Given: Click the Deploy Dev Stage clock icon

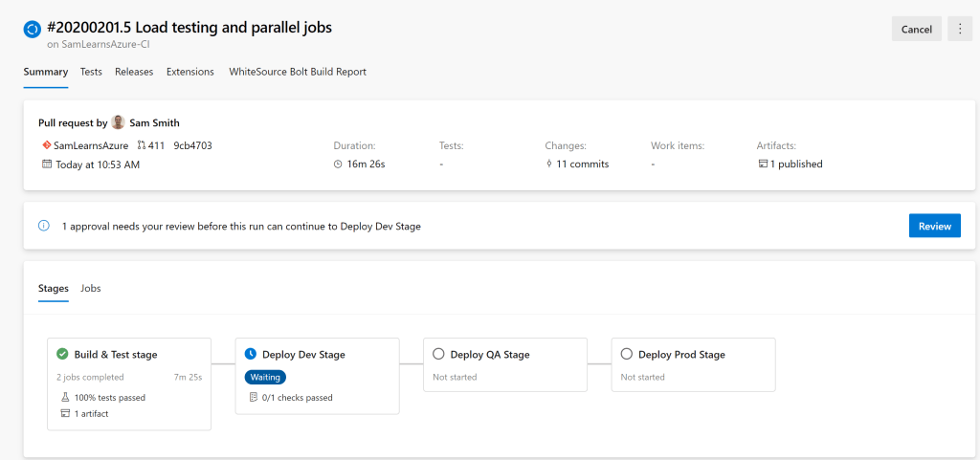Looking at the screenshot, I should [x=251, y=354].
